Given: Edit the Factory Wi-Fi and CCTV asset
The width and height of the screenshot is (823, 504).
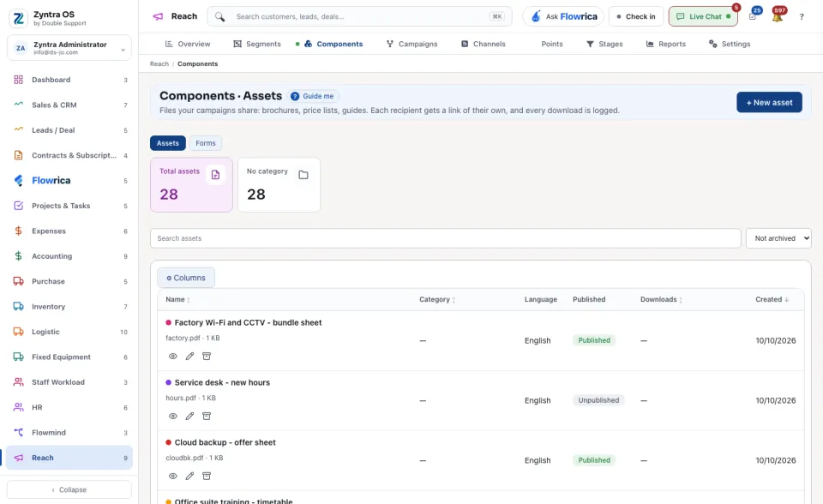Looking at the screenshot, I should click(189, 356).
